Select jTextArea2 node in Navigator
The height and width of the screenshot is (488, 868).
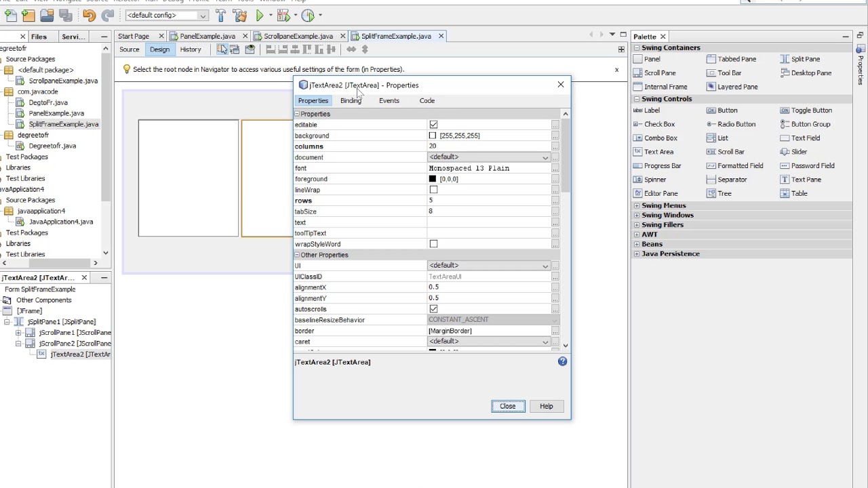[x=79, y=354]
